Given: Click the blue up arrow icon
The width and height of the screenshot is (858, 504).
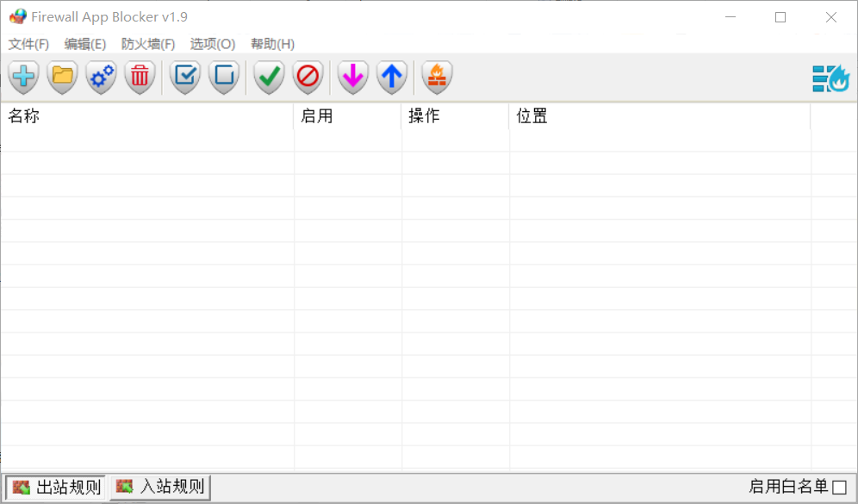Looking at the screenshot, I should 392,78.
